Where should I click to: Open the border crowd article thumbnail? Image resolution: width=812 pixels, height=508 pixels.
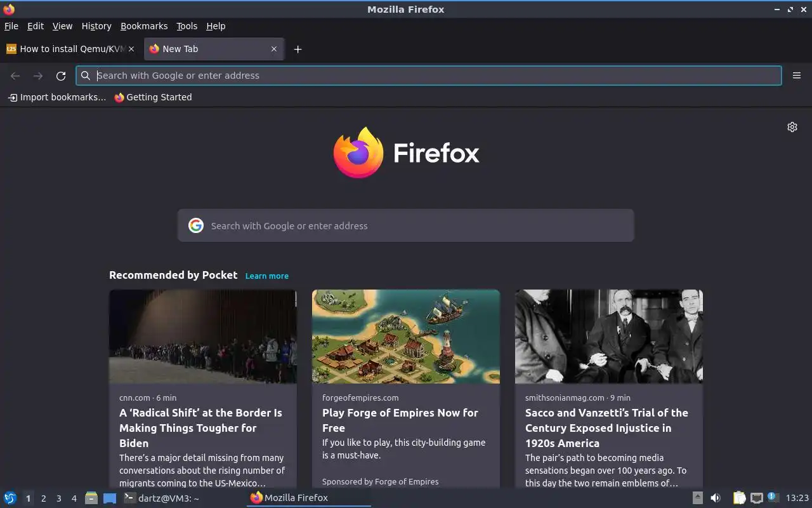(203, 337)
